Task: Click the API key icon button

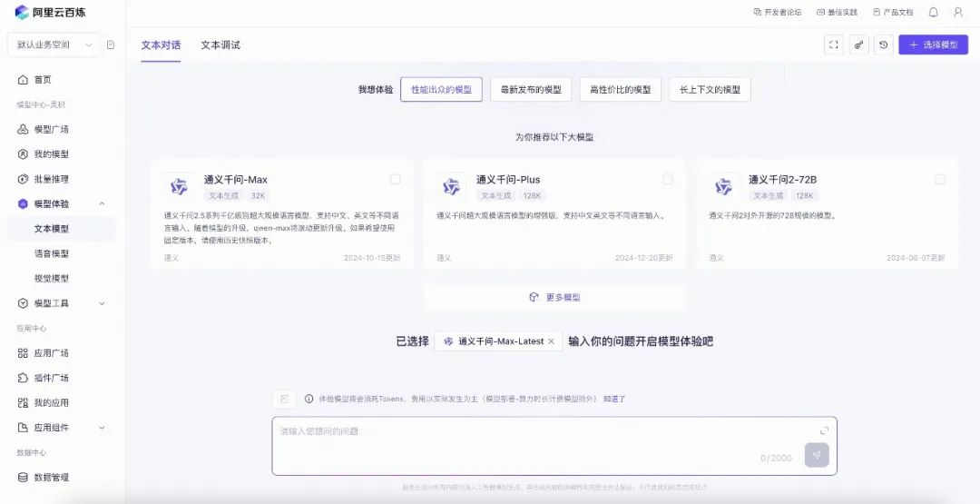Action: pyautogui.click(x=858, y=44)
